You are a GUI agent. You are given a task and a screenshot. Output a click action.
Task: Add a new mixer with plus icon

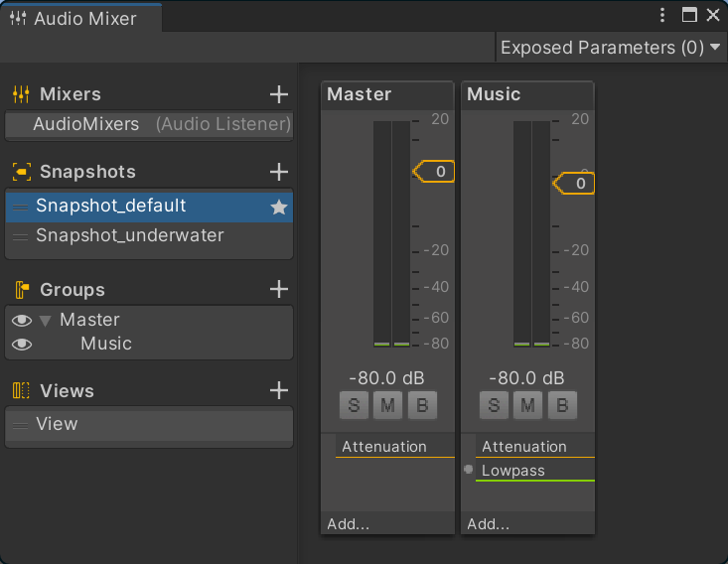click(279, 94)
